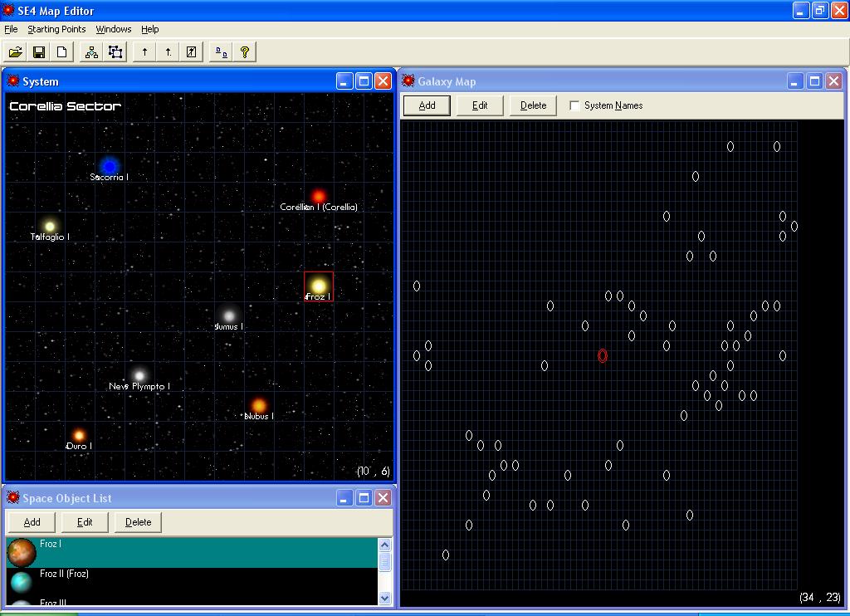850x616 pixels.
Task: Click the floppy disk save icon
Action: coord(38,52)
